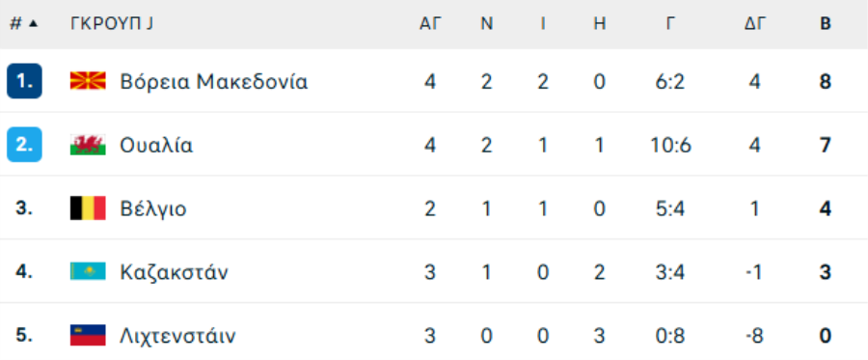868x360 pixels.
Task: Click the ΓΚΡΟΥΠ J group header
Action: coord(111,23)
